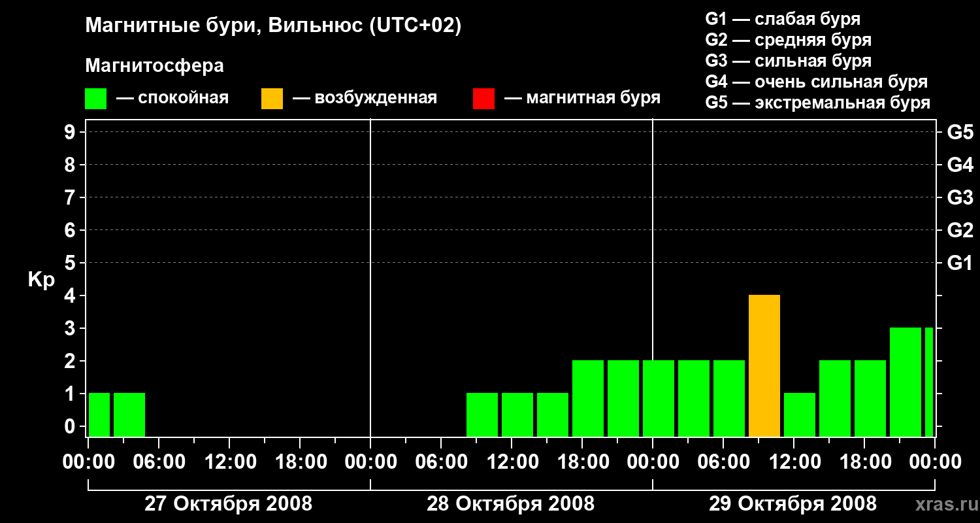Image resolution: width=980 pixels, height=523 pixels.
Task: Click the G2 label on the right axis
Action: point(960,230)
